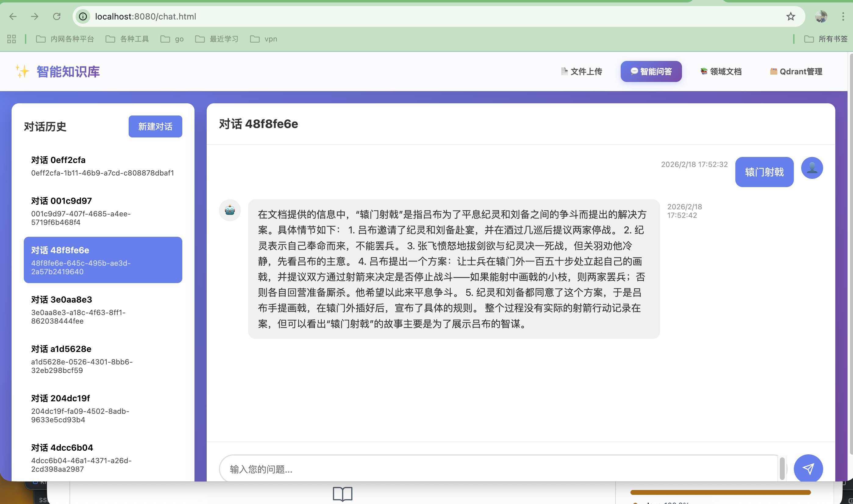The image size is (853, 504).
Task: Click the 新建对话 button
Action: (155, 127)
